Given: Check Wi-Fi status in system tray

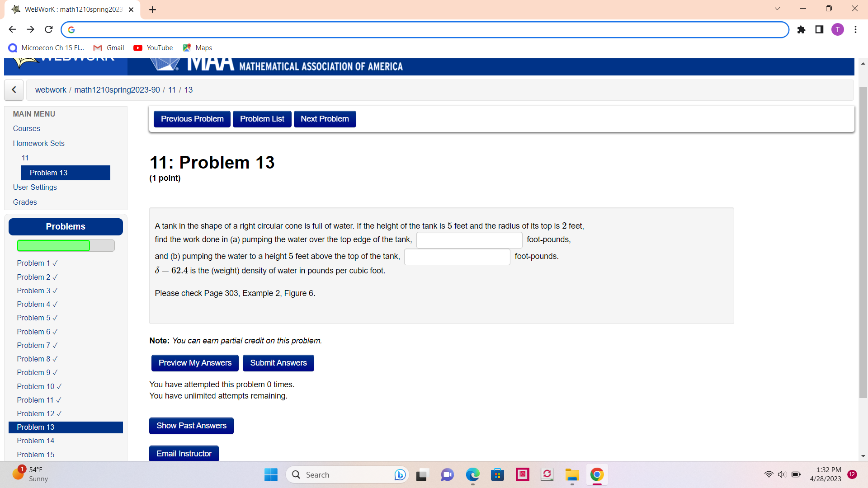Looking at the screenshot, I should (x=769, y=474).
